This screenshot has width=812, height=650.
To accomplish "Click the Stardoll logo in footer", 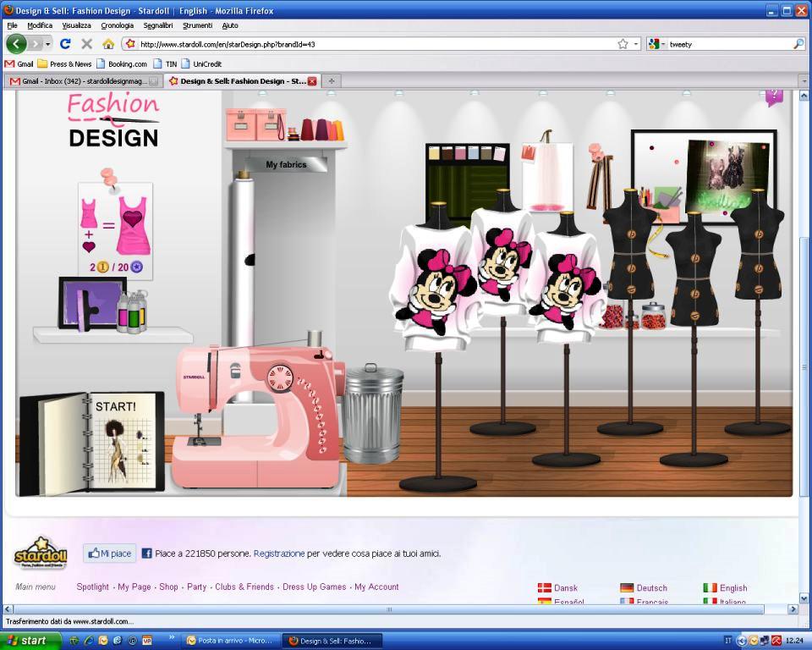I will coord(41,553).
